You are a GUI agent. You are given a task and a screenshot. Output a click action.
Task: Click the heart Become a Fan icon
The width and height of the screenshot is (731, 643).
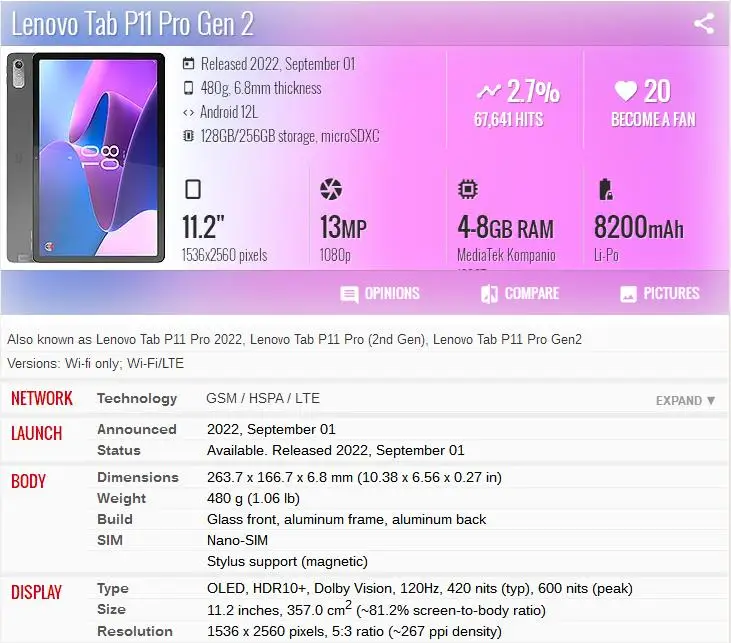(626, 90)
